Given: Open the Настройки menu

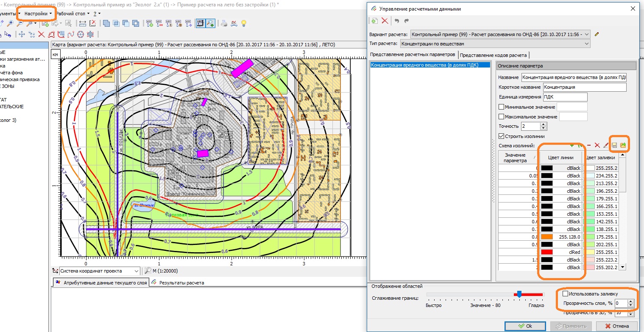Looking at the screenshot, I should click(36, 14).
